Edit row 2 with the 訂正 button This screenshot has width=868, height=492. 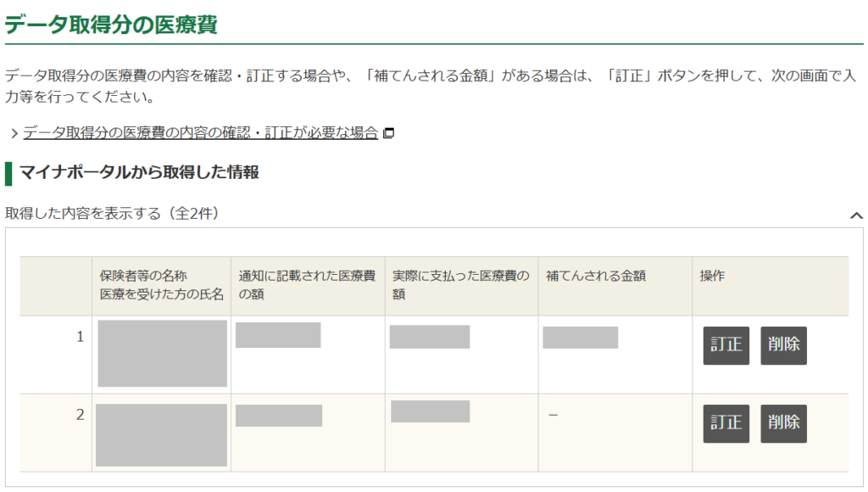pyautogui.click(x=726, y=423)
